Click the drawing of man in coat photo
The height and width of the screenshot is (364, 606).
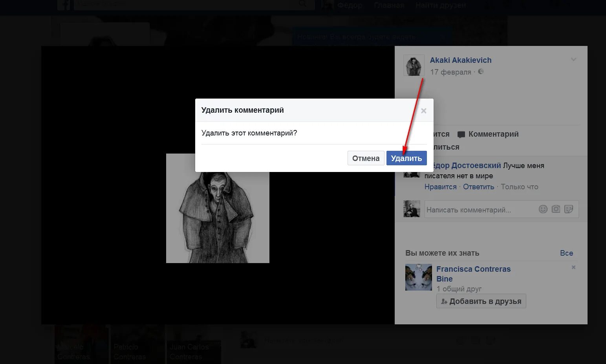[218, 218]
